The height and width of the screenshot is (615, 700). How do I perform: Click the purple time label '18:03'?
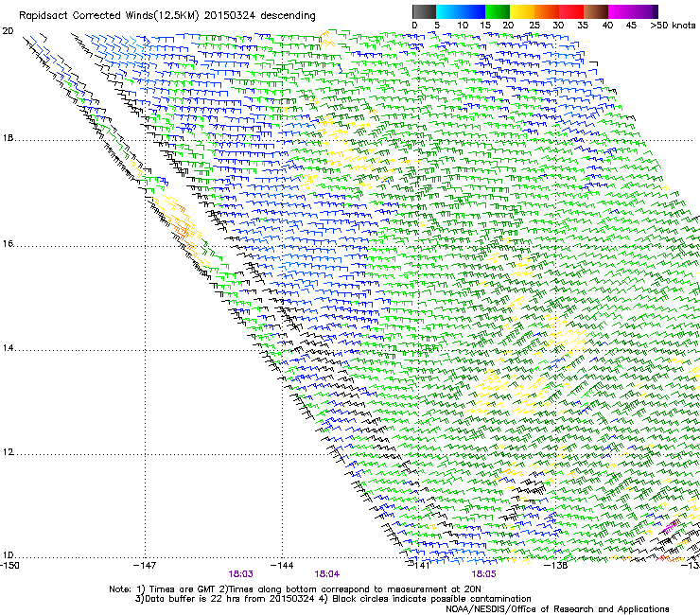pos(240,574)
